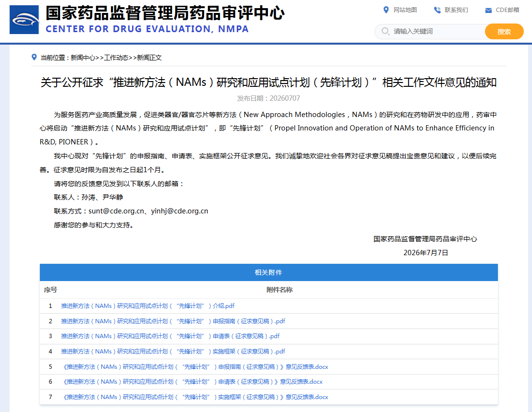Open attachment 3 申请表（征求意见稿）.pdf
Image resolution: width=532 pixels, height=412 pixels.
tap(170, 336)
